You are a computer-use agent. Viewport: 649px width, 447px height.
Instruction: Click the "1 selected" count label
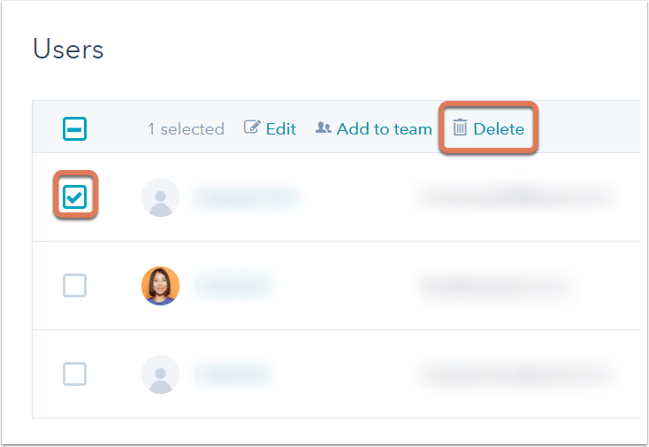pos(186,129)
